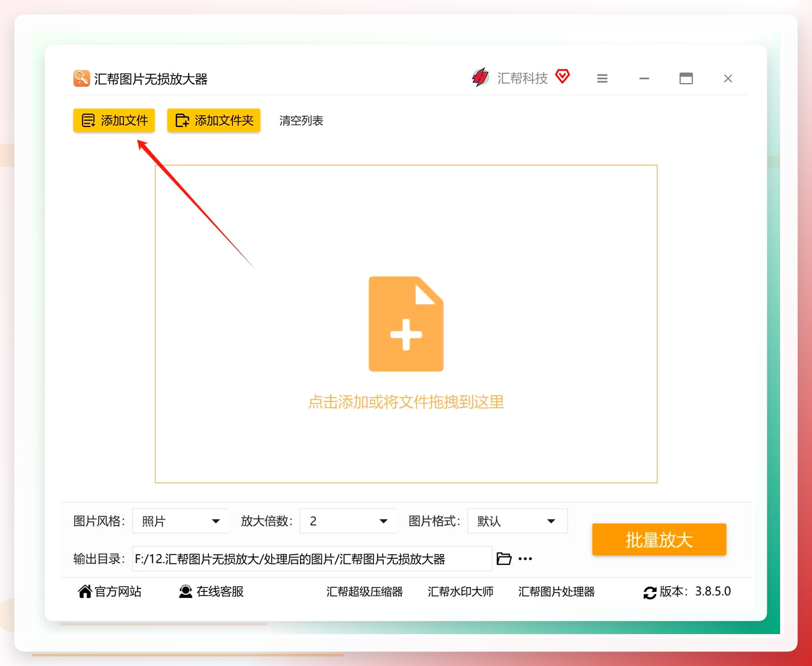Open the 图片风格 dropdown showing 照片

181,521
